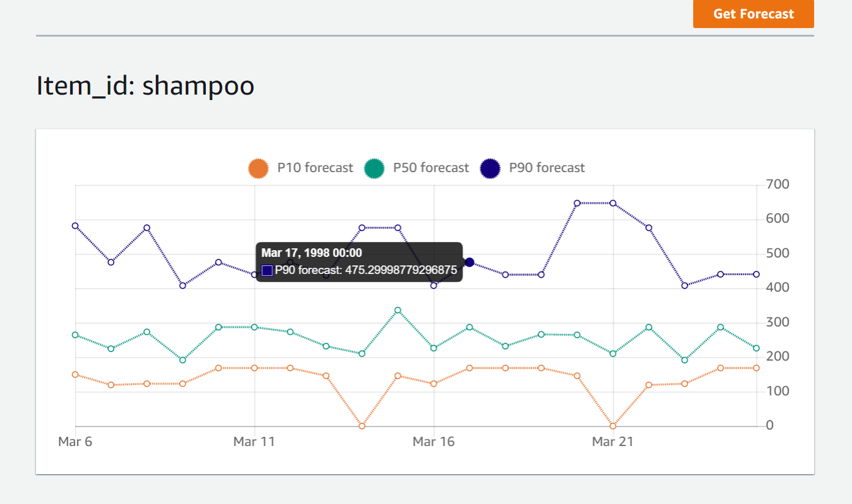Click the P90 peak point on Mar 20

pos(577,203)
